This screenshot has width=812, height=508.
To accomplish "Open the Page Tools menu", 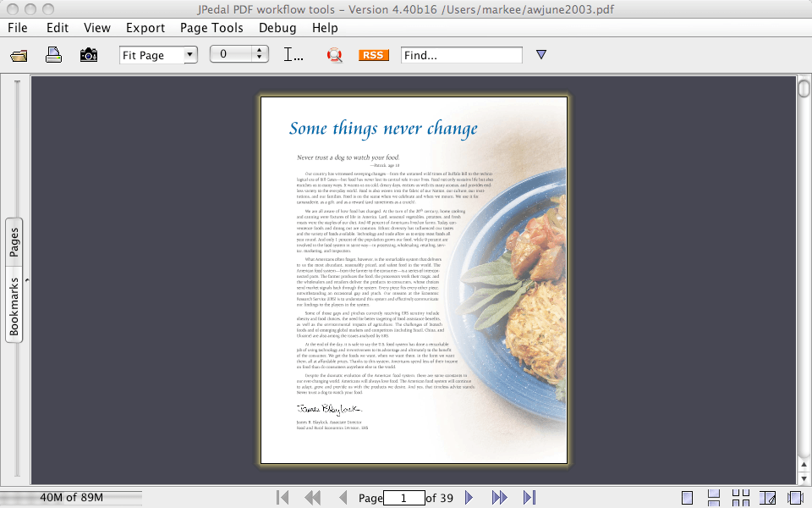I will coord(211,28).
